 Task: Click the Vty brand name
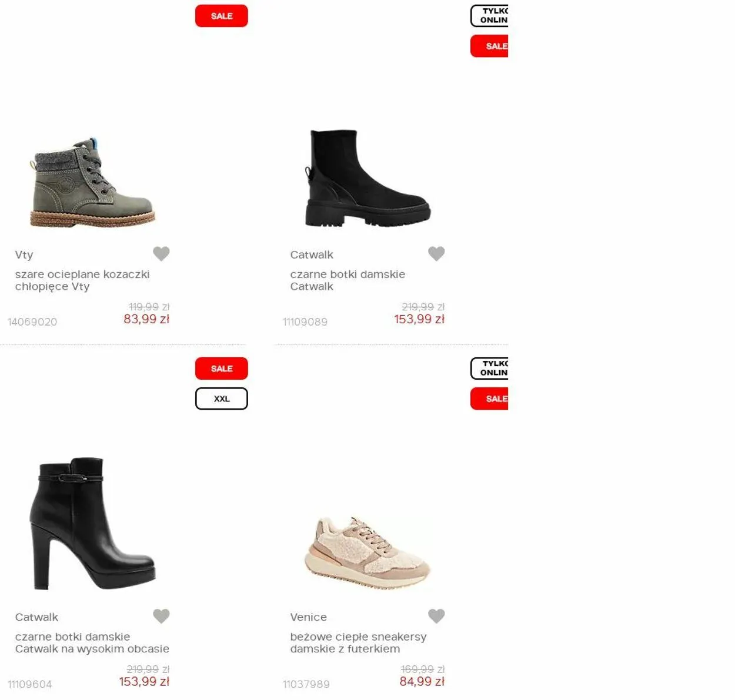pos(24,254)
